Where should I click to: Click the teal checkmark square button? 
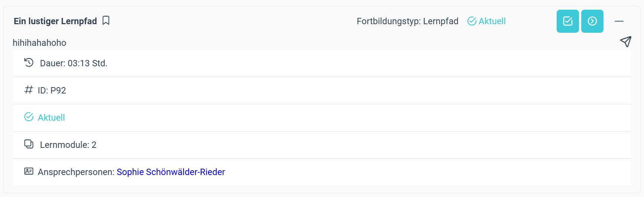(x=567, y=21)
